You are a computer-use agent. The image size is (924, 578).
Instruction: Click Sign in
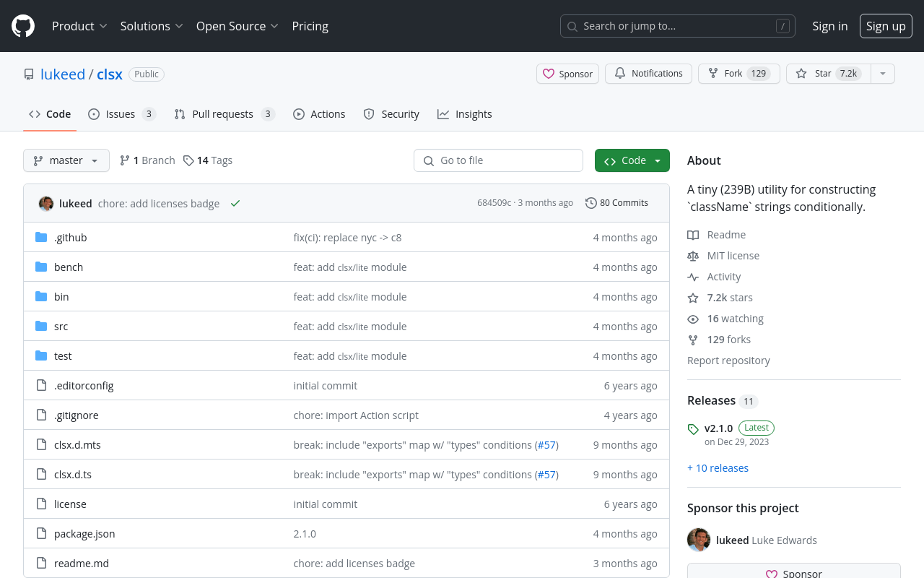coord(830,26)
